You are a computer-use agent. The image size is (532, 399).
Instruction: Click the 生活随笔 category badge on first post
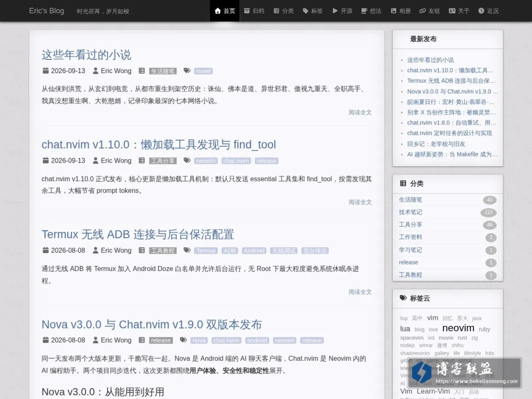(x=163, y=71)
